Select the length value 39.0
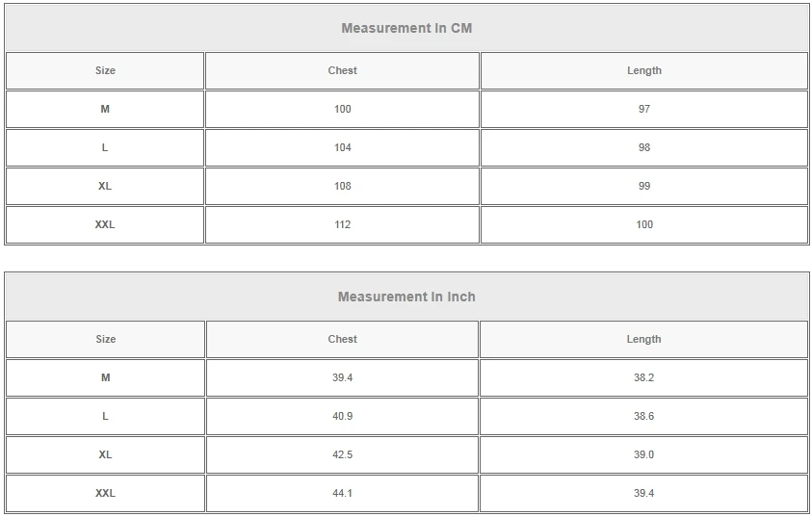Image resolution: width=812 pixels, height=517 pixels. point(643,454)
